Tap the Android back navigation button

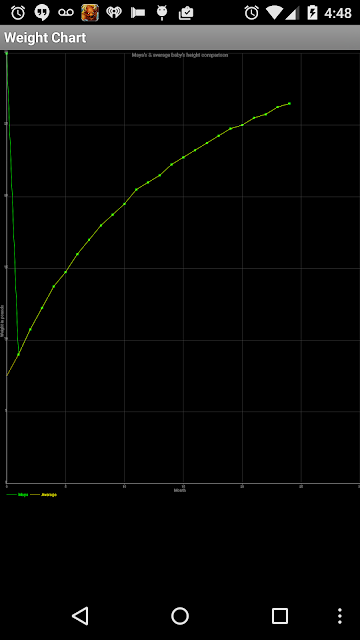80,616
